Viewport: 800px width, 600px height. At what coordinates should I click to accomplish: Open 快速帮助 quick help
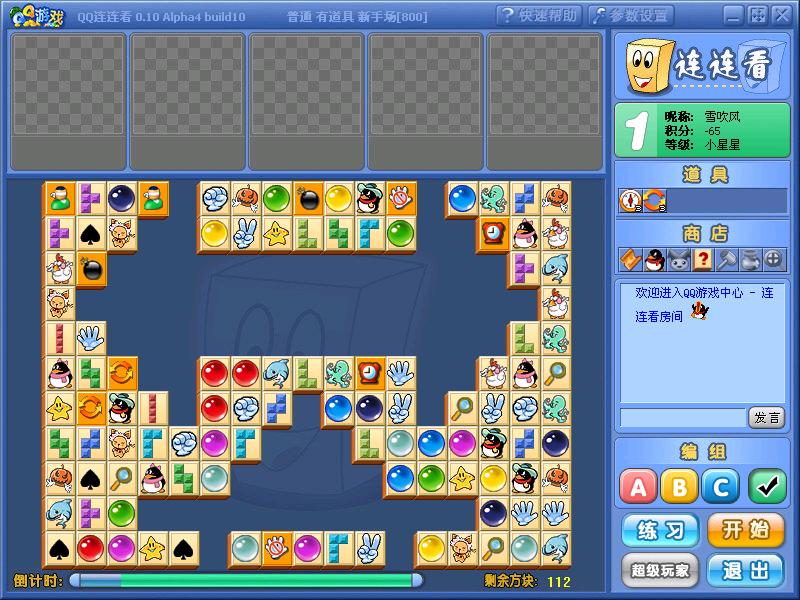tap(539, 15)
